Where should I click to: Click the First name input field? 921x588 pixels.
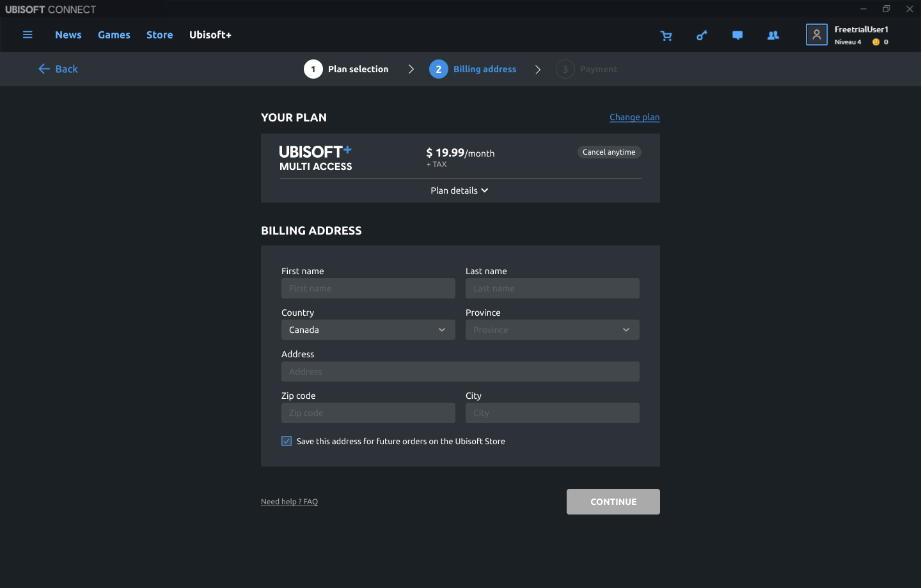(x=368, y=288)
